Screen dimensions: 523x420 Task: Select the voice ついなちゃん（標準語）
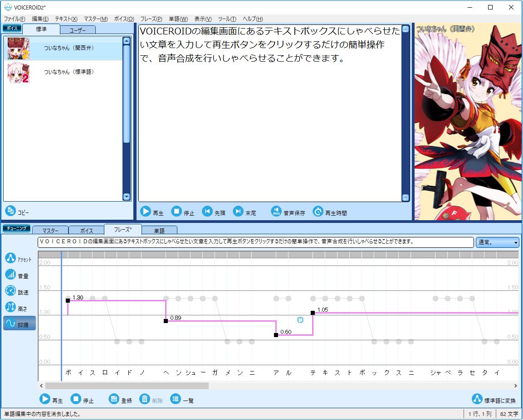click(64, 72)
